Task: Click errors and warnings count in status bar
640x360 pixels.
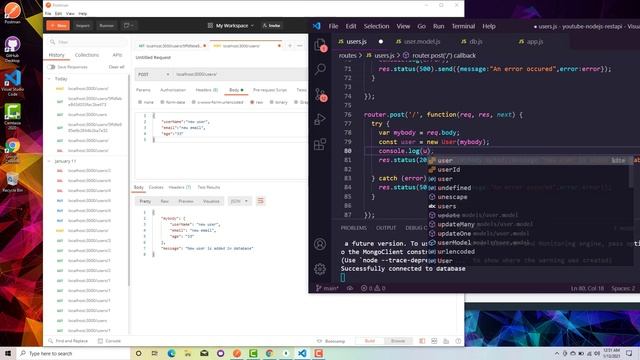Action: click(x=373, y=288)
